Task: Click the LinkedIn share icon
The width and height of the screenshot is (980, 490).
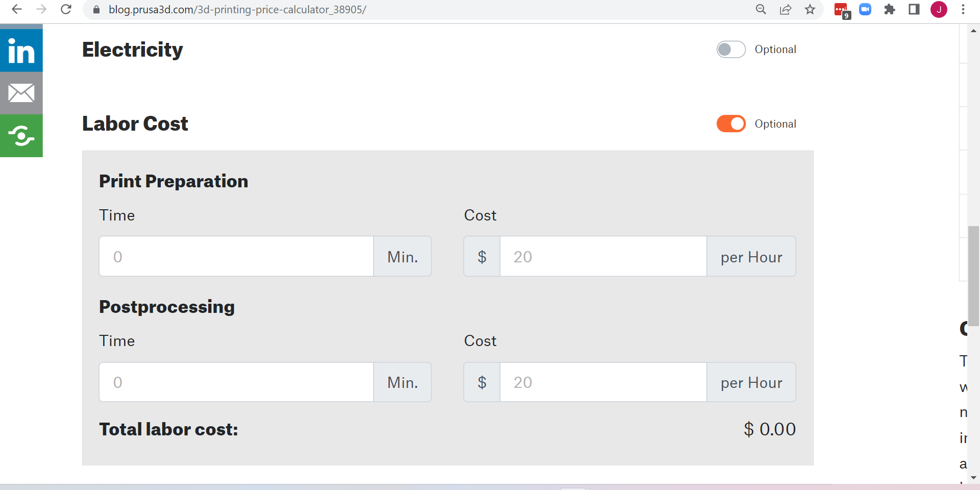Action: pyautogui.click(x=21, y=50)
